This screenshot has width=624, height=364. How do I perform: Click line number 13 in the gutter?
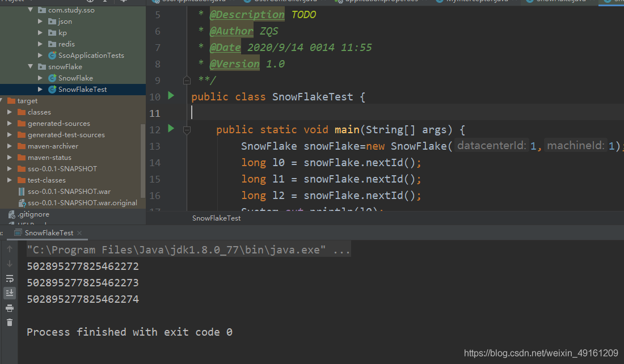155,146
